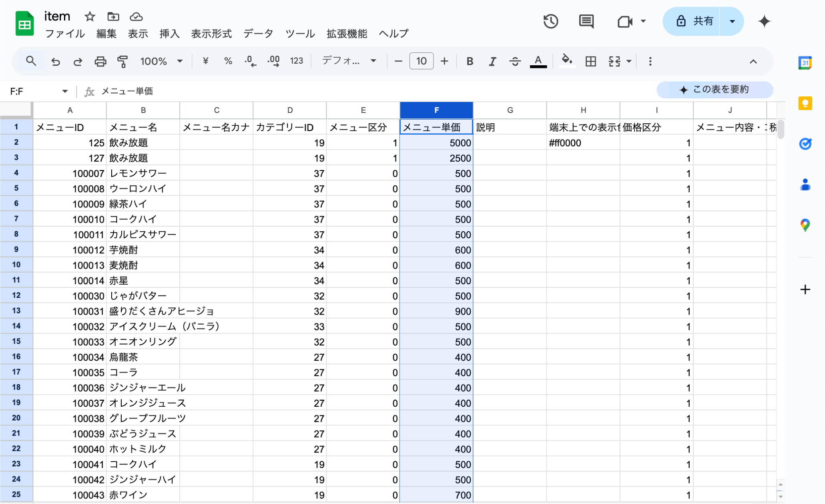Open the ツール menu

point(300,34)
